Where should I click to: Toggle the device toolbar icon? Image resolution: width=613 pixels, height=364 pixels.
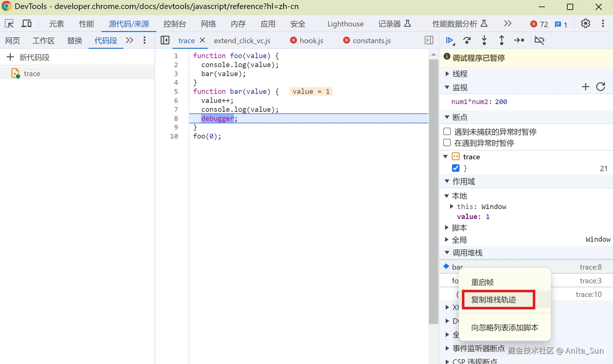26,24
